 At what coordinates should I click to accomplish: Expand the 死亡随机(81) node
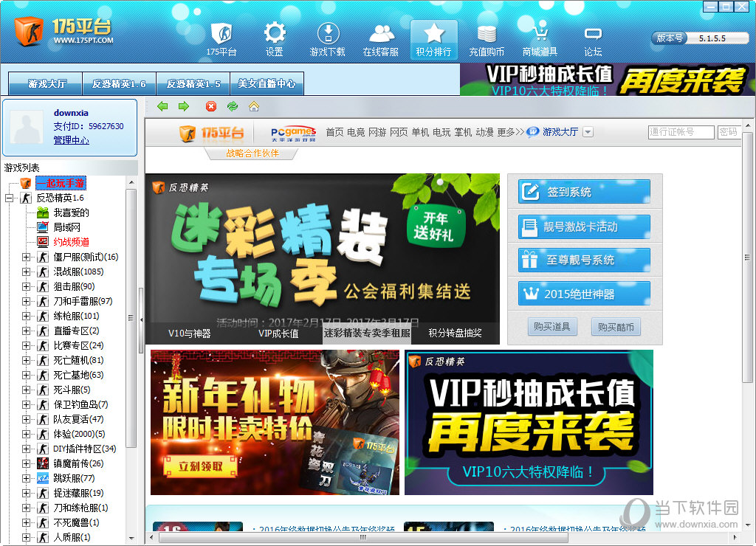point(27,361)
